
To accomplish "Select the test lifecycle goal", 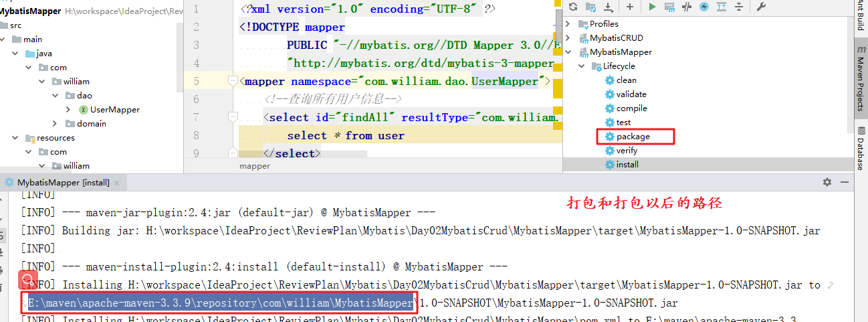I will 623,123.
